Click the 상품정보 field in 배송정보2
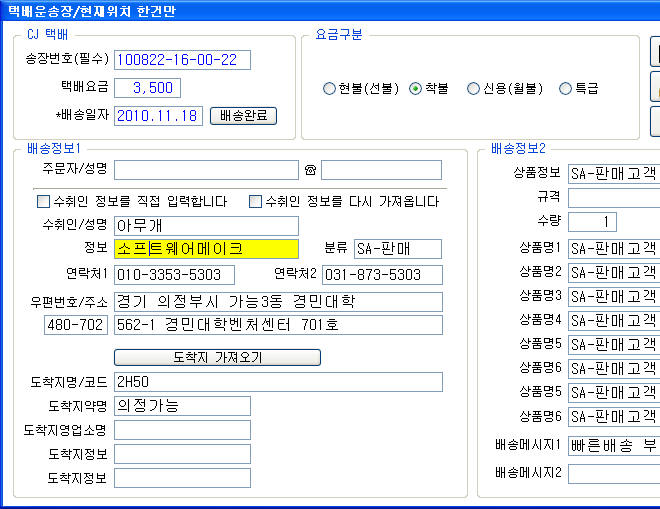 tap(614, 174)
